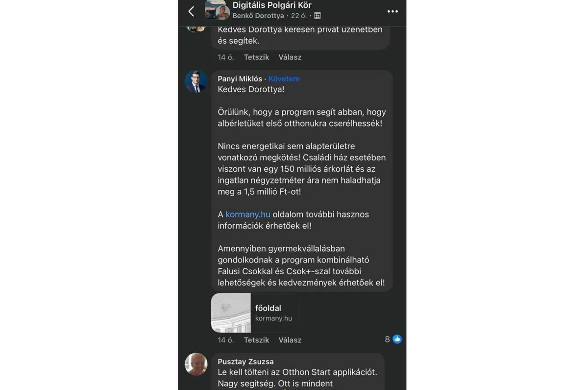Follow the kormany.hu link in comment text

[248, 214]
